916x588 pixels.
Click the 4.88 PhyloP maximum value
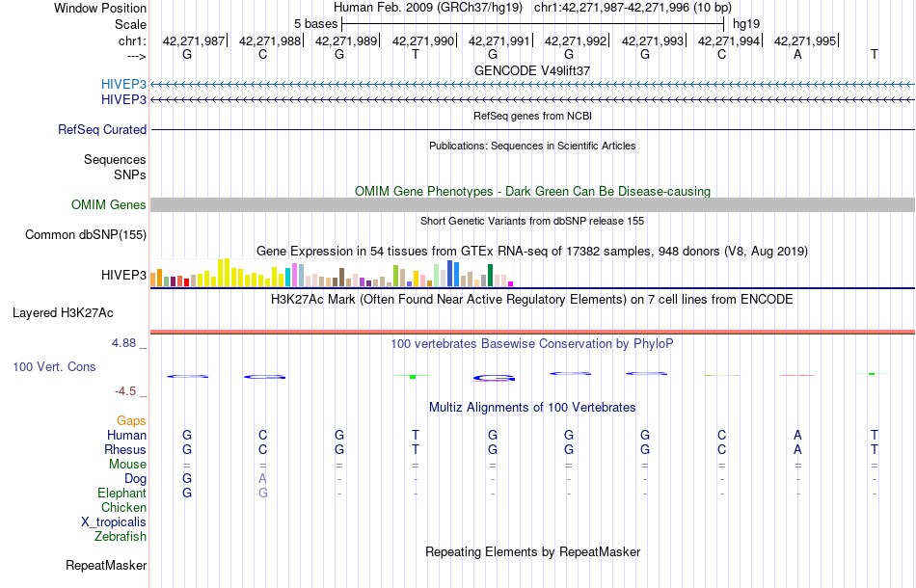pyautogui.click(x=123, y=343)
